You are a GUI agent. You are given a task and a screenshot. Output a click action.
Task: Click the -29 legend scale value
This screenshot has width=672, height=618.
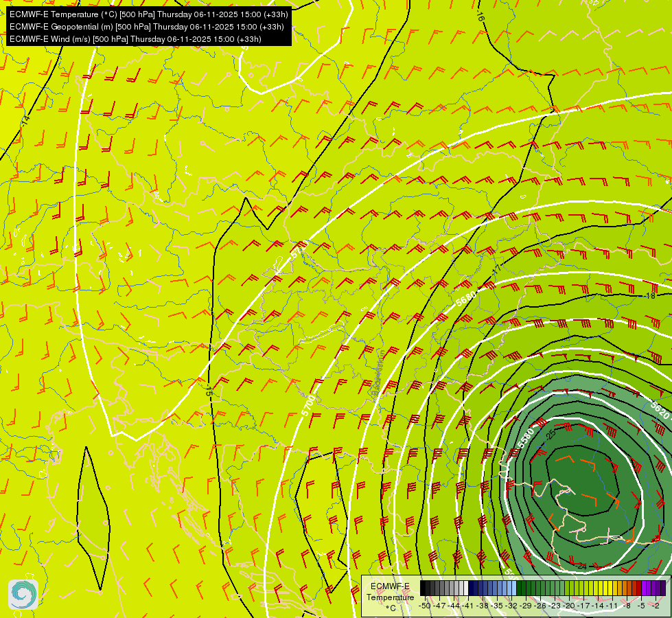tap(525, 606)
